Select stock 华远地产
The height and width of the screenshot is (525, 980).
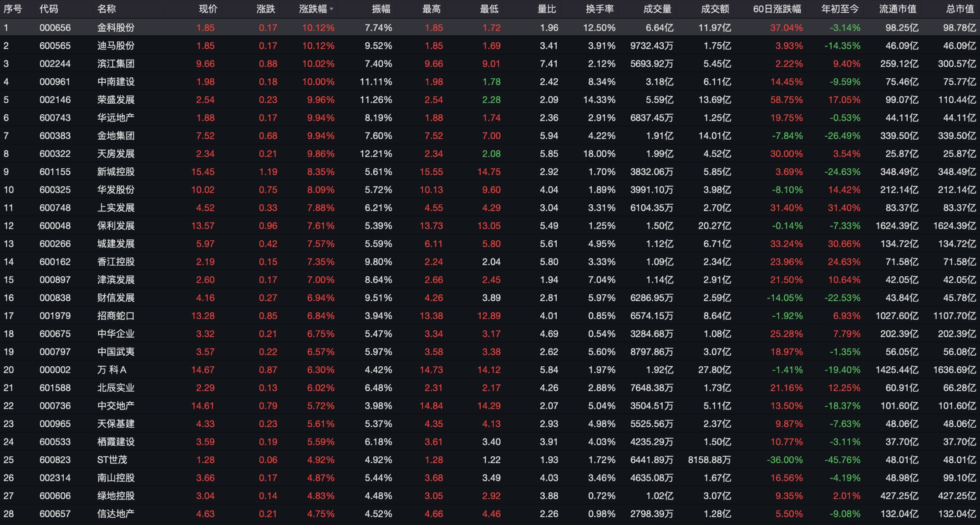[116, 118]
